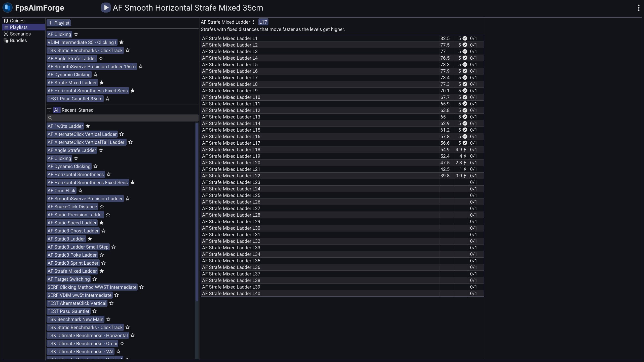This screenshot has height=362, width=644.
Task: Star TSK Ultimate Benchmarks - Horizontal
Action: coord(133,335)
